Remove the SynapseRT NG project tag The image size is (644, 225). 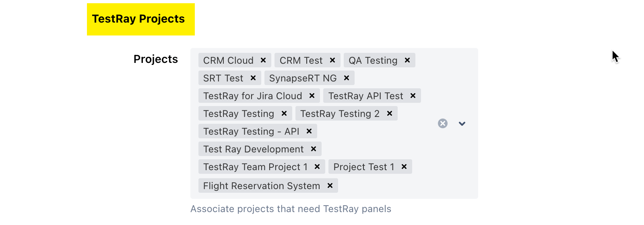point(347,78)
